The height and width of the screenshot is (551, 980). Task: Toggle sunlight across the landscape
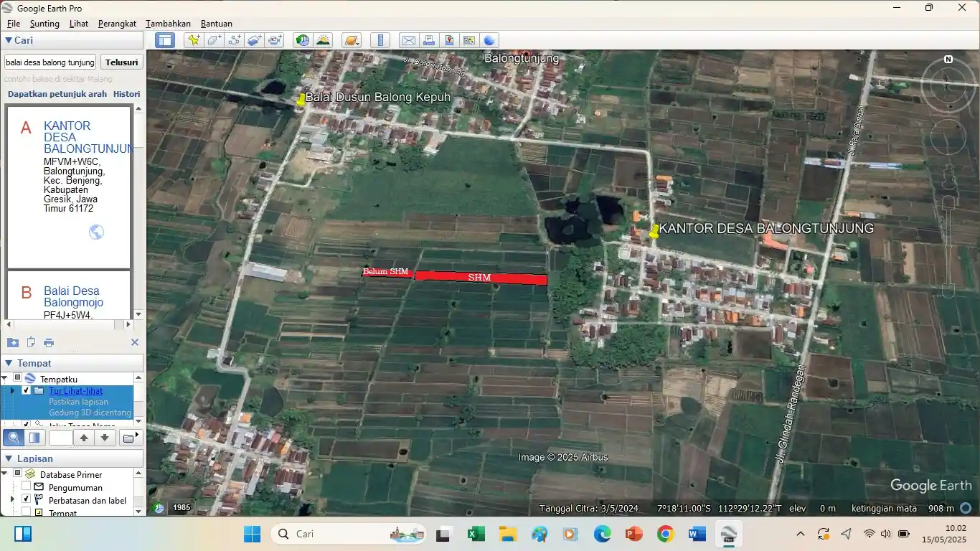pos(323,40)
